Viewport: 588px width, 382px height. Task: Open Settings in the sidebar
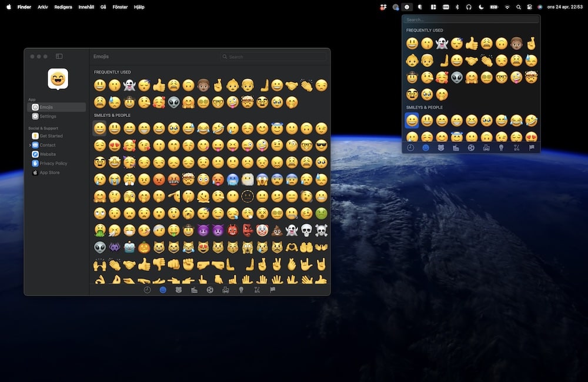tap(56, 117)
